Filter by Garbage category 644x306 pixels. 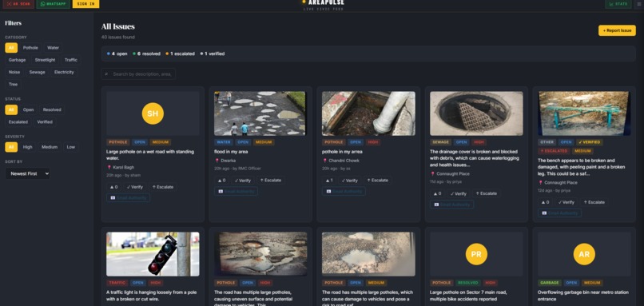click(x=18, y=60)
